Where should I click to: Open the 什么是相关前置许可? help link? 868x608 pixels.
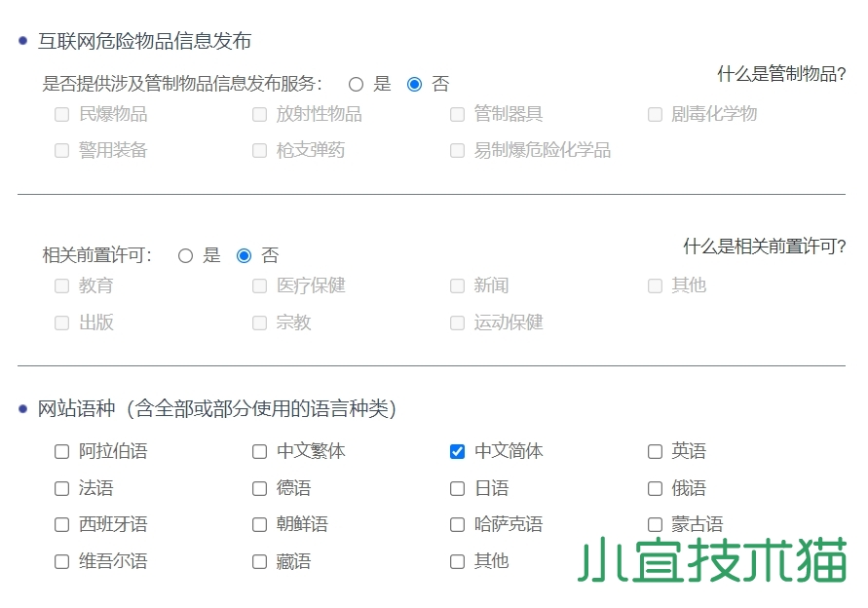pyautogui.click(x=764, y=247)
